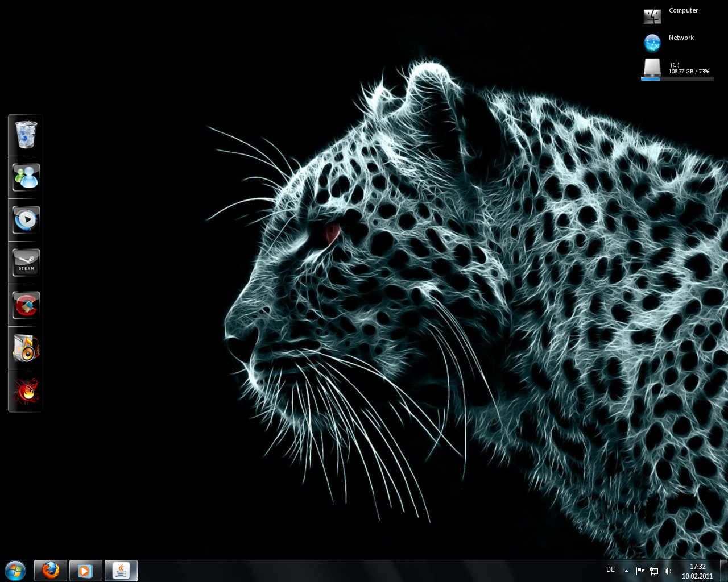Launch Steam from the sidebar dock
This screenshot has height=582, width=728.
tap(26, 263)
